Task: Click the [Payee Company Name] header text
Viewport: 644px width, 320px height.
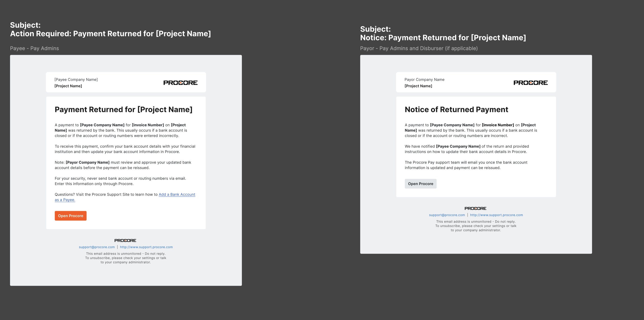Action: [x=76, y=79]
